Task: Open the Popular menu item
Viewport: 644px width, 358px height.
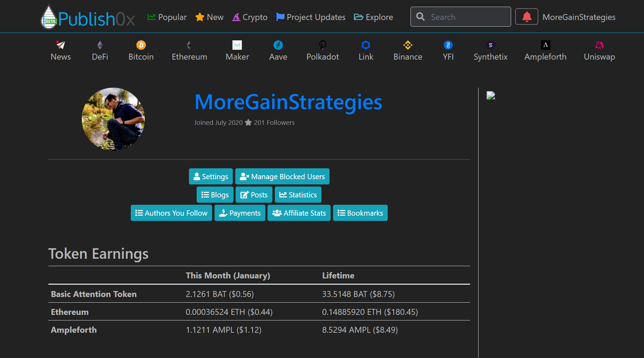Action: point(167,17)
